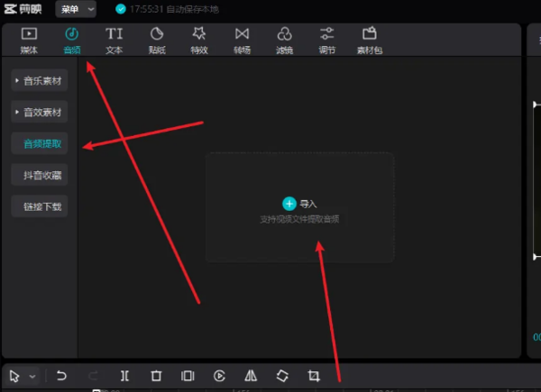Open the 特效 effects panel
Screen dimensions: 541x392
199,41
